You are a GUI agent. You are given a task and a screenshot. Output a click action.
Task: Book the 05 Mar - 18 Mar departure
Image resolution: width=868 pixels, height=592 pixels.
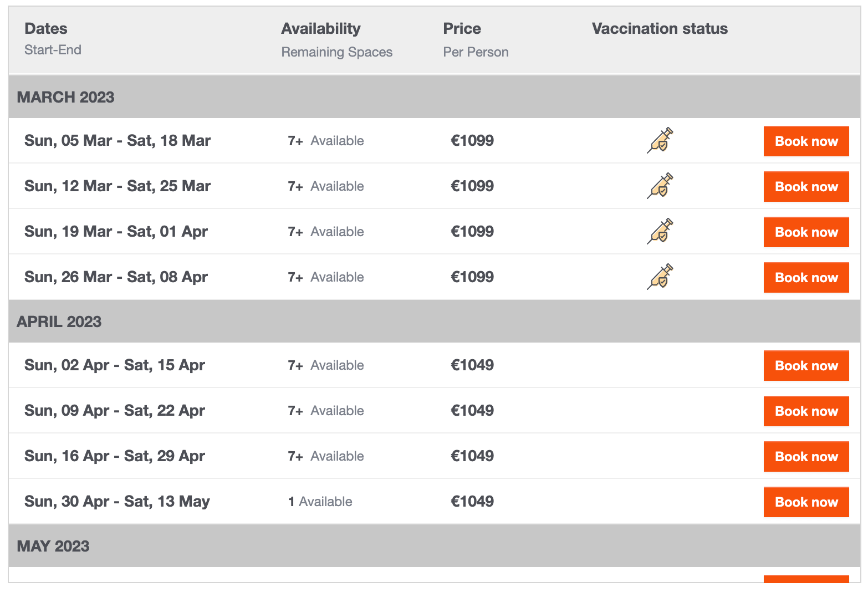(806, 141)
